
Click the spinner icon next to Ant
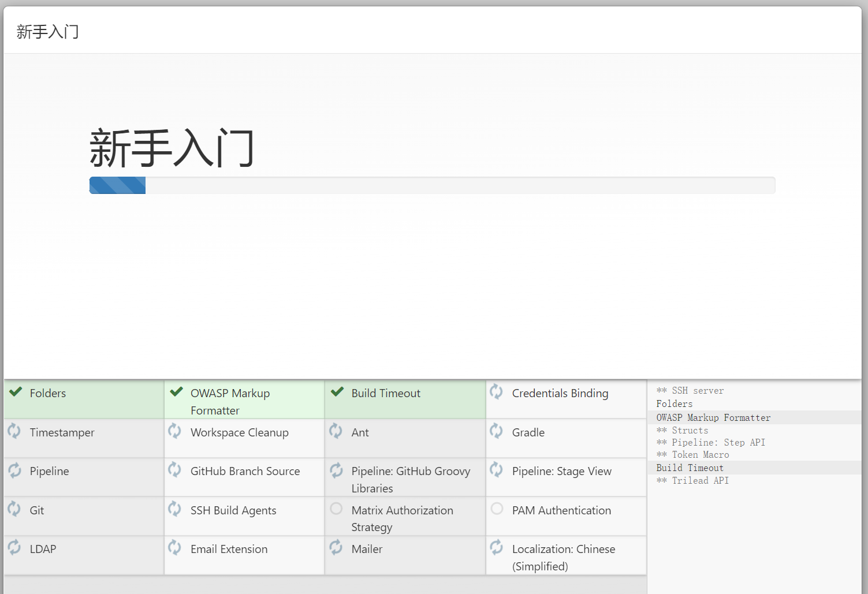tap(336, 431)
